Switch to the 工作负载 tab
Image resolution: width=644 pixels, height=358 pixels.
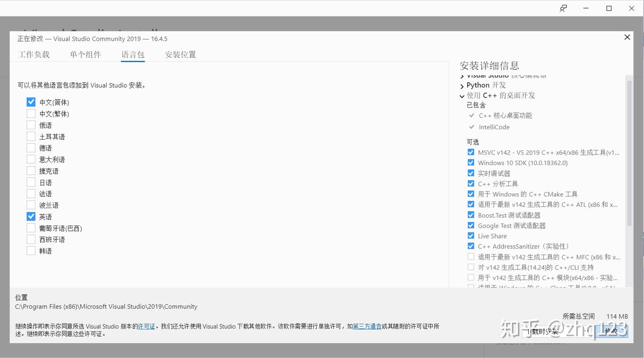[34, 54]
